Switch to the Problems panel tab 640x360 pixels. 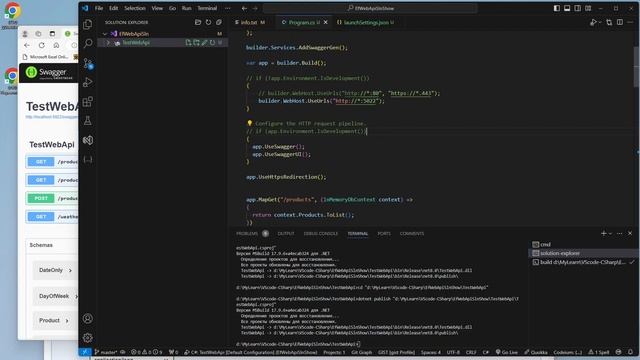point(247,233)
